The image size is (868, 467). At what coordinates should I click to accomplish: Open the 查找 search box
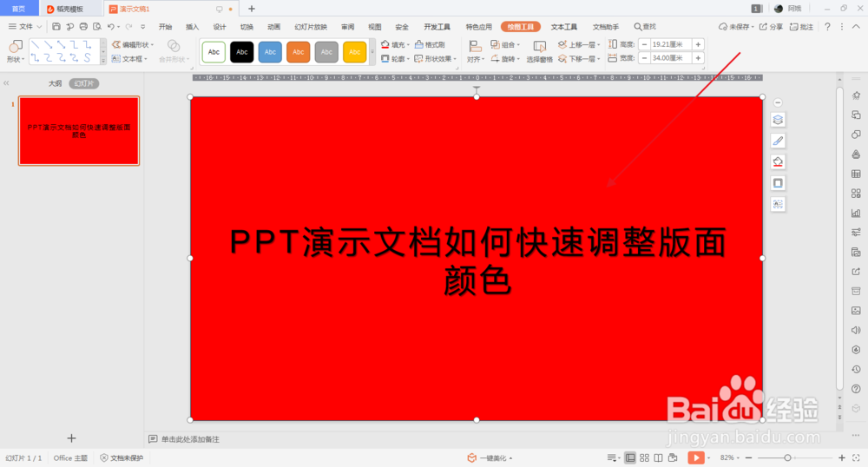(x=645, y=27)
